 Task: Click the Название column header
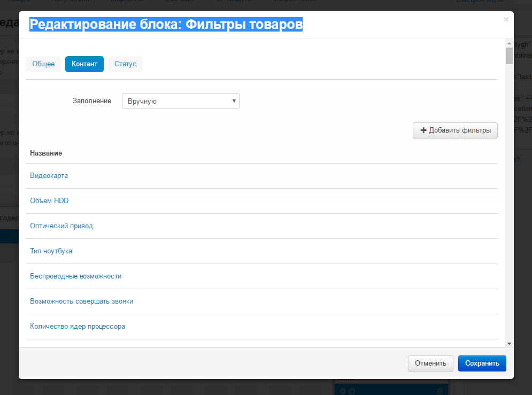[x=46, y=153]
